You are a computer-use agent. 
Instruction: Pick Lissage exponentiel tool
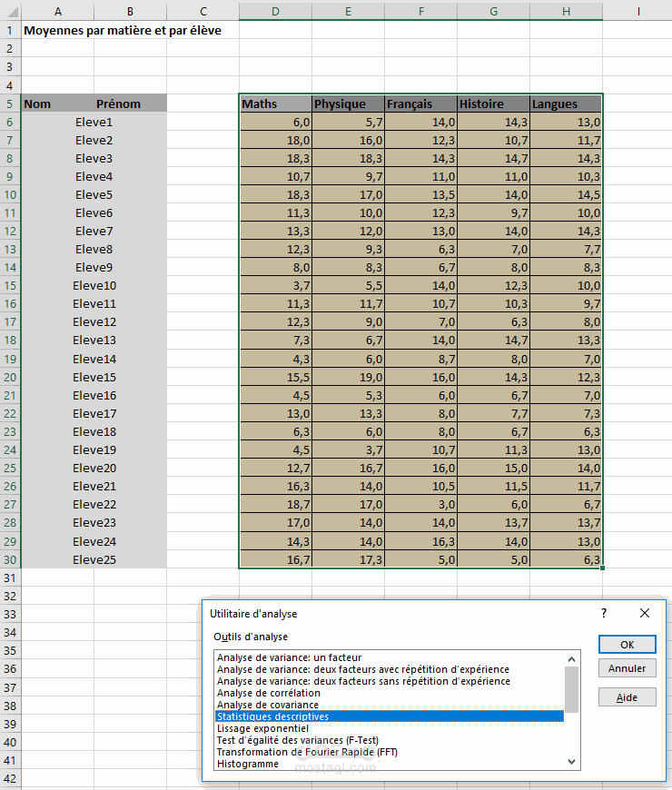coord(262,728)
